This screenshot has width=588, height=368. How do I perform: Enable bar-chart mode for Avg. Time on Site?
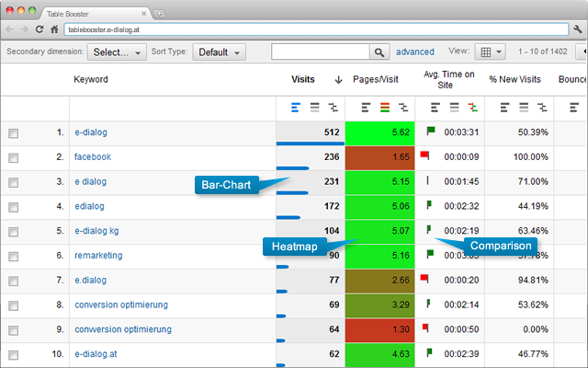click(435, 108)
